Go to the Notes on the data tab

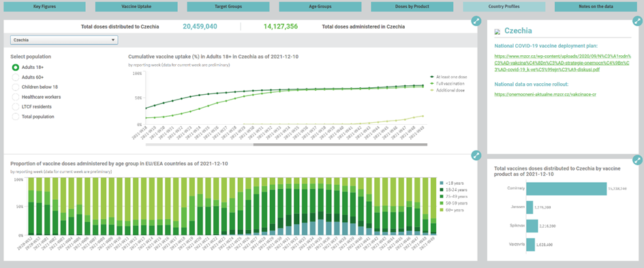coord(596,7)
